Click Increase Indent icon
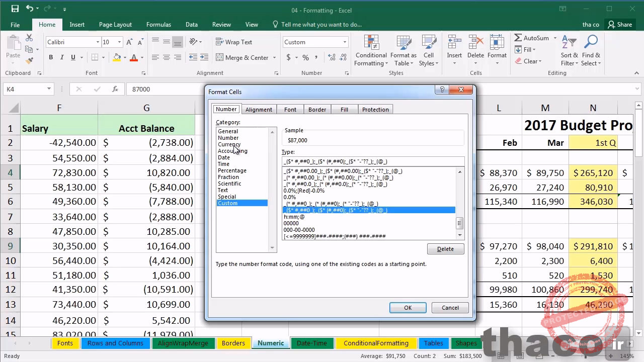 pos(204,58)
